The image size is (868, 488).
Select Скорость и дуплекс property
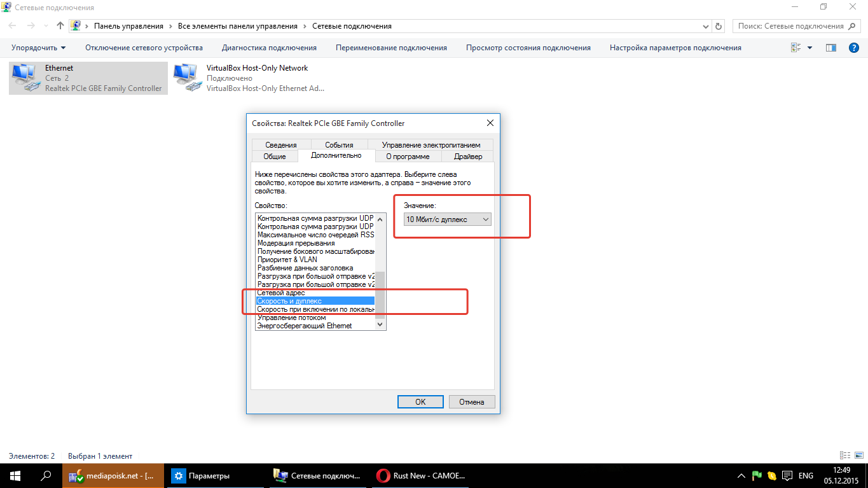[x=315, y=301]
